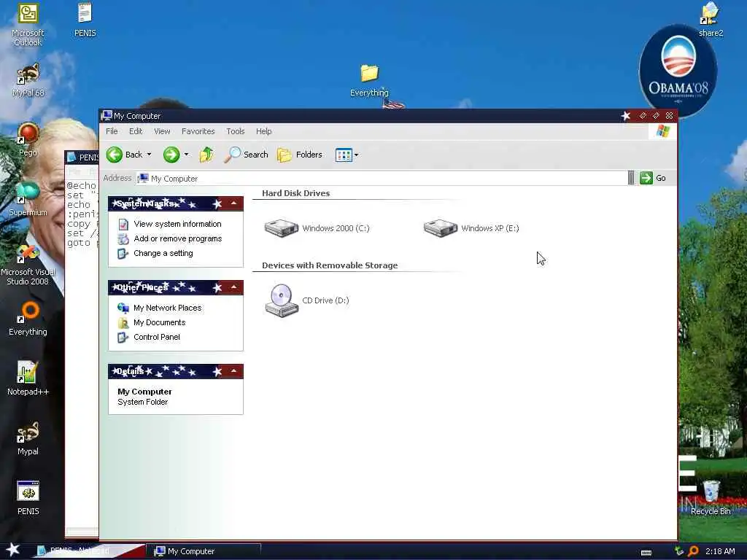Go up one folder level
The height and width of the screenshot is (560, 747).
[x=206, y=155]
